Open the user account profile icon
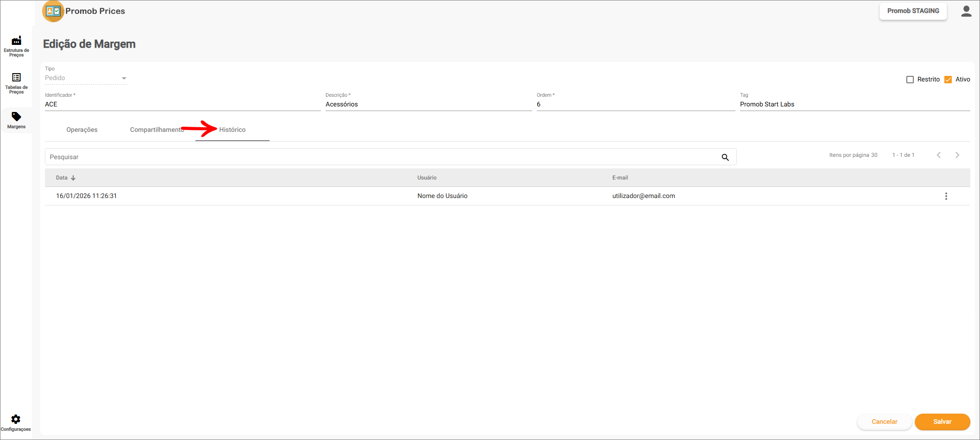980x440 pixels. (966, 11)
